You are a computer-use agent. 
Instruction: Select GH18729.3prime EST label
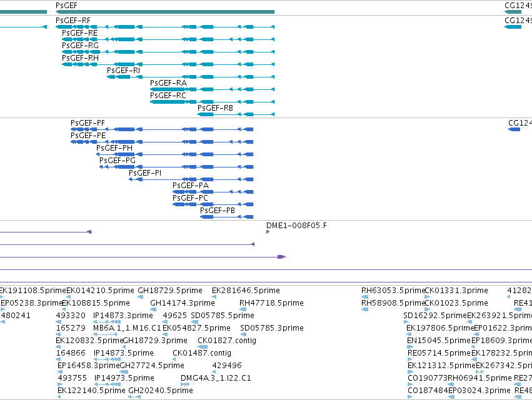pyautogui.click(x=155, y=341)
